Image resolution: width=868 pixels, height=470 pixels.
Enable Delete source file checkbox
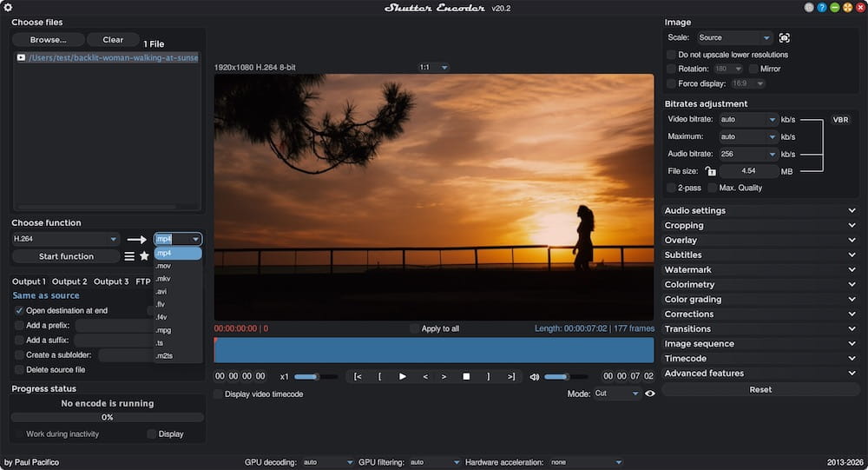coord(19,370)
